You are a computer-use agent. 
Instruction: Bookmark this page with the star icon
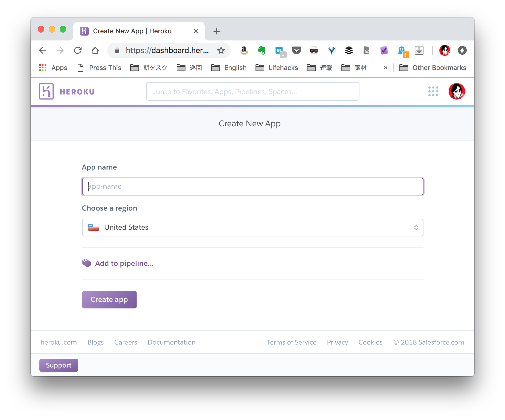(221, 50)
